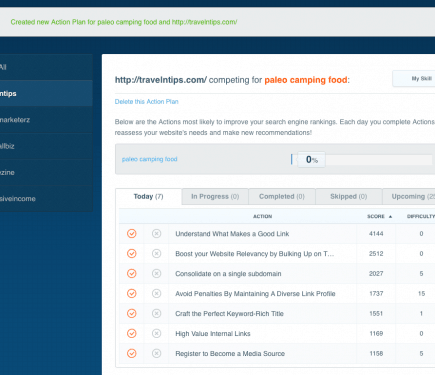Open the paleo camping food keyword link
Screen dimensions: 435x375
[149, 159]
